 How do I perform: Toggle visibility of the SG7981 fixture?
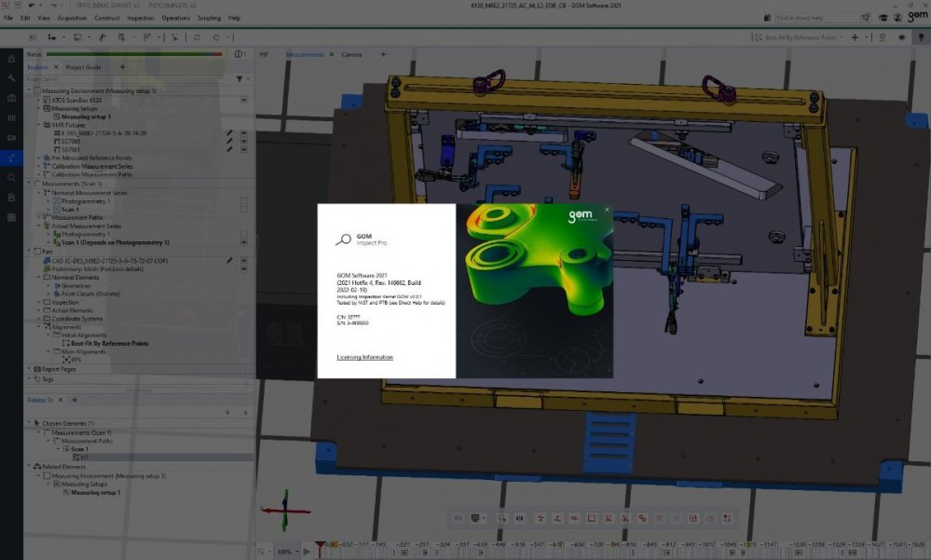(243, 150)
